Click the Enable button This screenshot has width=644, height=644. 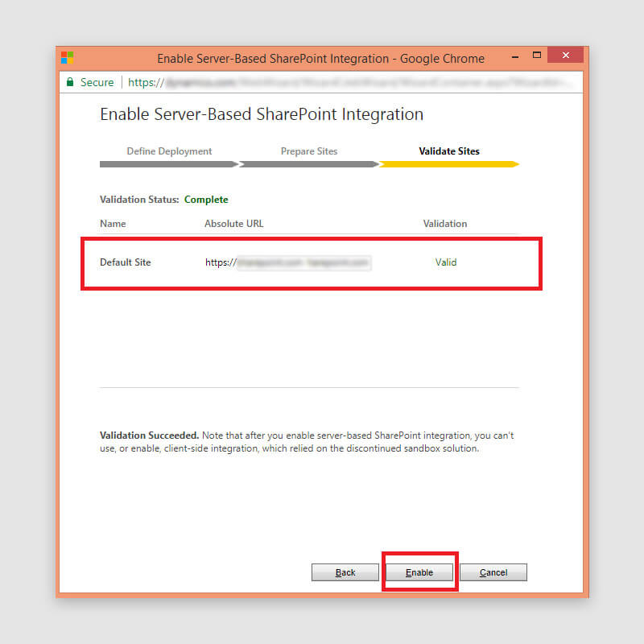(419, 572)
